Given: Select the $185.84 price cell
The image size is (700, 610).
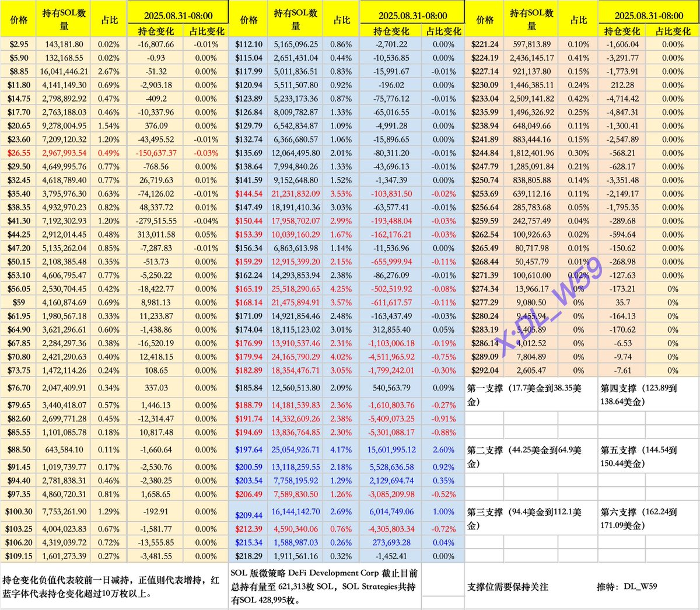Looking at the screenshot, I should pyautogui.click(x=249, y=388).
